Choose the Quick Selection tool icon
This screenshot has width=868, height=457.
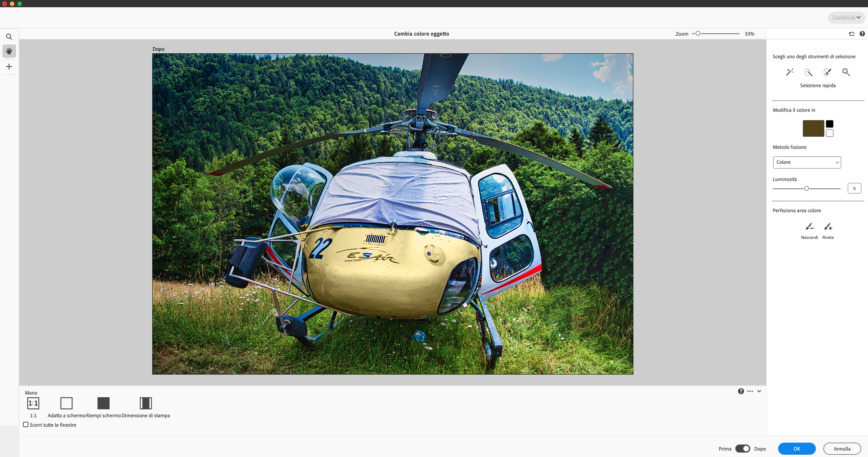808,72
